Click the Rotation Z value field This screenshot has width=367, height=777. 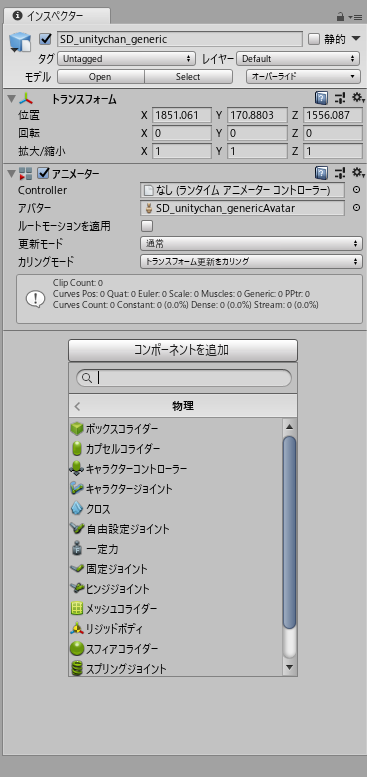click(x=332, y=133)
